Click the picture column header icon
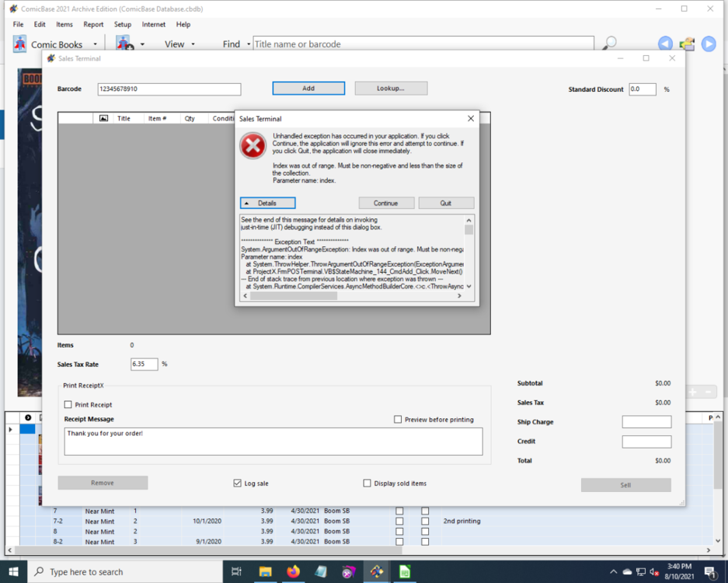This screenshot has height=583, width=728. (103, 118)
